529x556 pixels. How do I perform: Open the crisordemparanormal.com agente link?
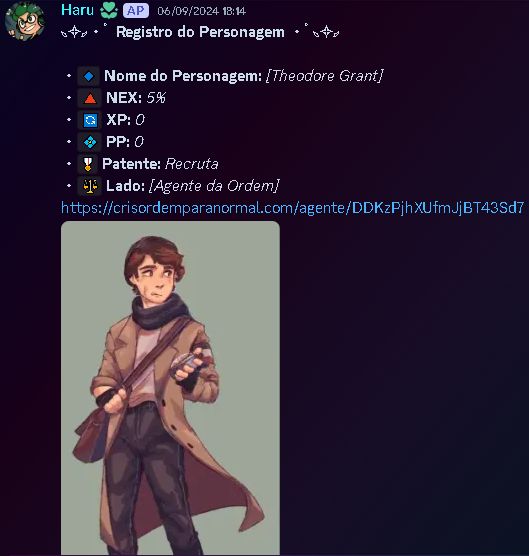pos(293,208)
